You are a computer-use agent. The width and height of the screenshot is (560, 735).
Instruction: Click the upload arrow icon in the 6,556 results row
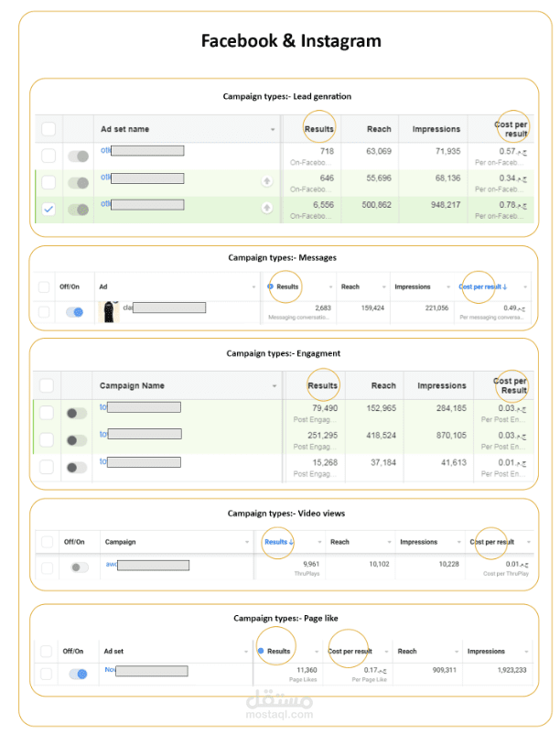pyautogui.click(x=266, y=208)
